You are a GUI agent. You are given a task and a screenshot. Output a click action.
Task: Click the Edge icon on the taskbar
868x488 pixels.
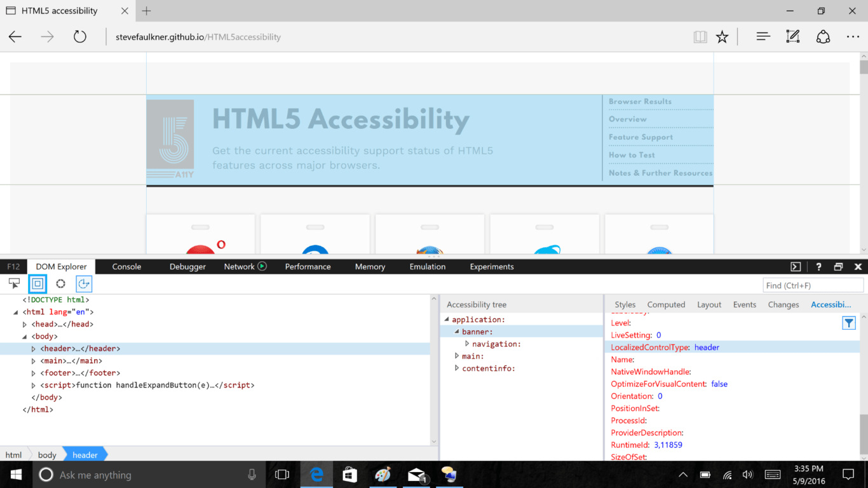(316, 475)
